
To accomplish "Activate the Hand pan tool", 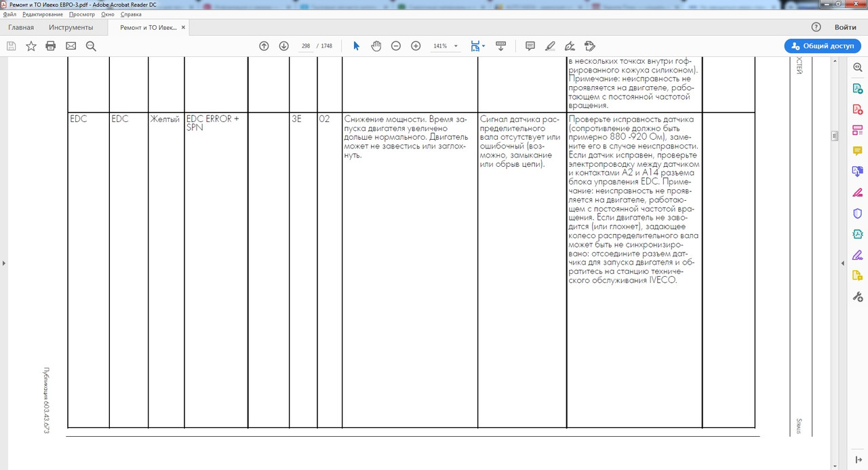I will pos(376,46).
